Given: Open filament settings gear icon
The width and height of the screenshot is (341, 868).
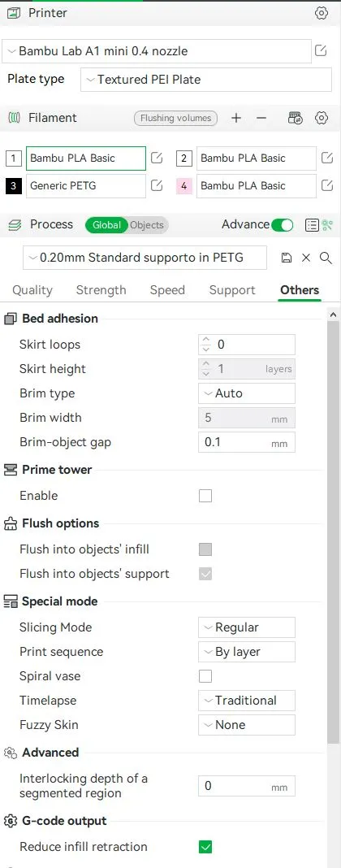Looking at the screenshot, I should coord(321,118).
